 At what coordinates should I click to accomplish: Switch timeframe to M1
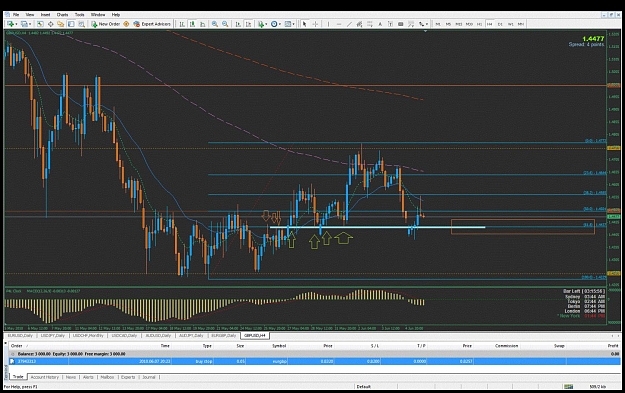tap(438, 24)
